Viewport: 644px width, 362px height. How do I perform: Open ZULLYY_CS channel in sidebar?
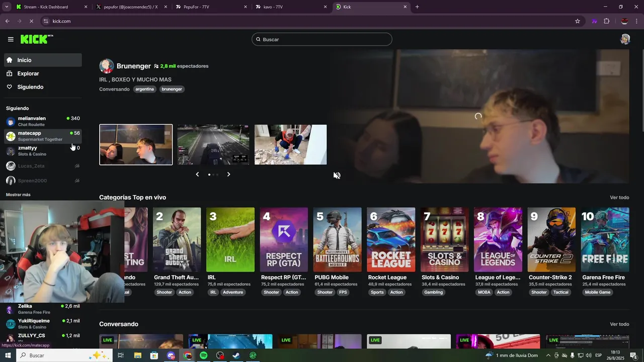(x=43, y=338)
